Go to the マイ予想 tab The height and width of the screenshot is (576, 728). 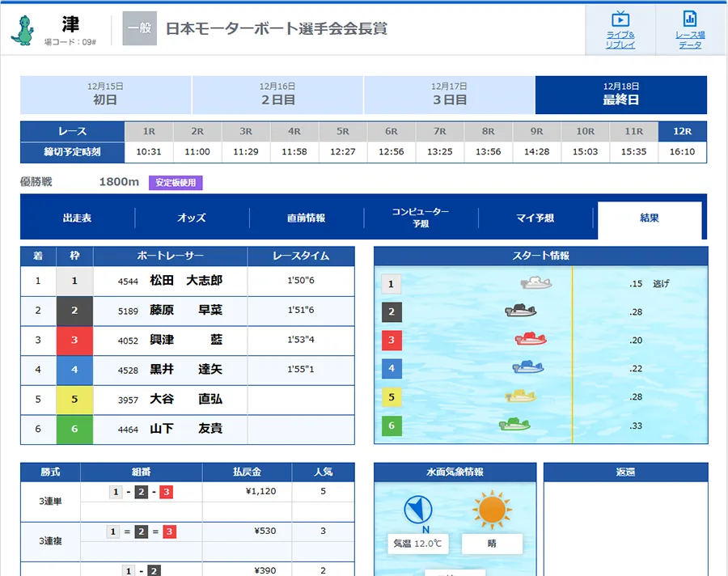(x=535, y=218)
